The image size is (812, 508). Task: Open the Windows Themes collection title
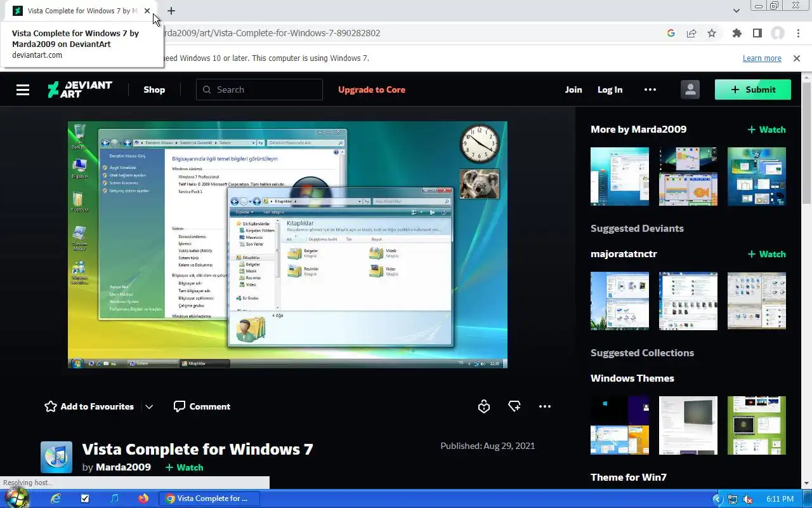point(632,378)
